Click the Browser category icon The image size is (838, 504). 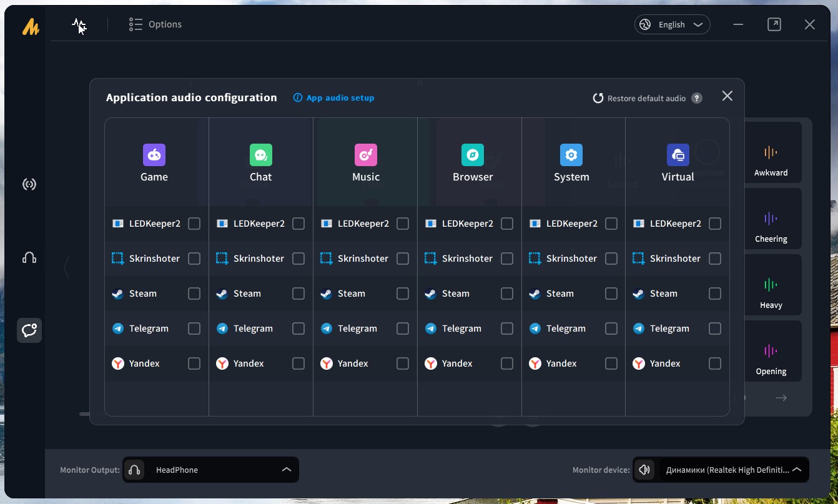pos(473,155)
